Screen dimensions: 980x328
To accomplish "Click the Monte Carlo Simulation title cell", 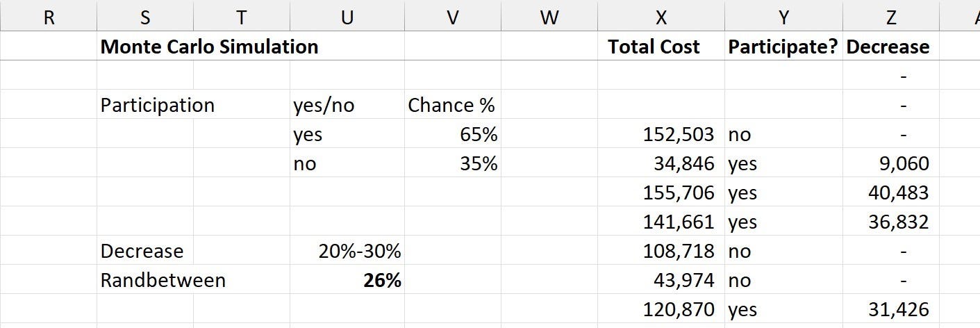I will coord(210,47).
